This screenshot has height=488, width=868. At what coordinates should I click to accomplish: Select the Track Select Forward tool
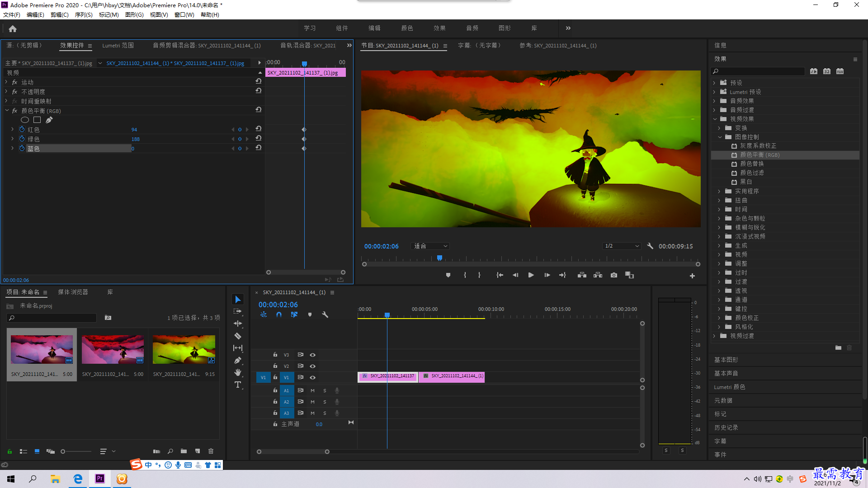click(x=238, y=312)
